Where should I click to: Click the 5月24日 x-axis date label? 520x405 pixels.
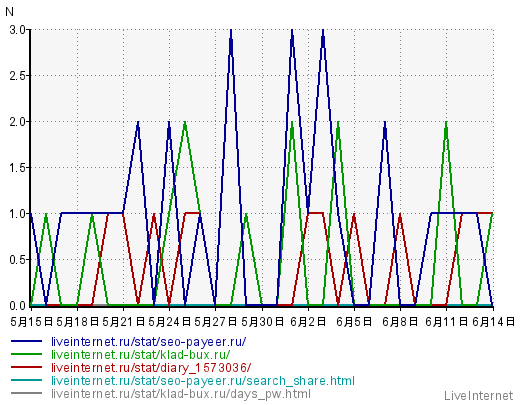pyautogui.click(x=169, y=322)
